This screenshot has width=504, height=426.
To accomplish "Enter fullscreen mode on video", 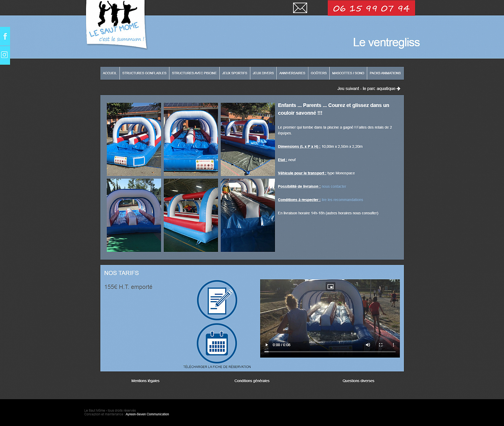I will pos(381,345).
